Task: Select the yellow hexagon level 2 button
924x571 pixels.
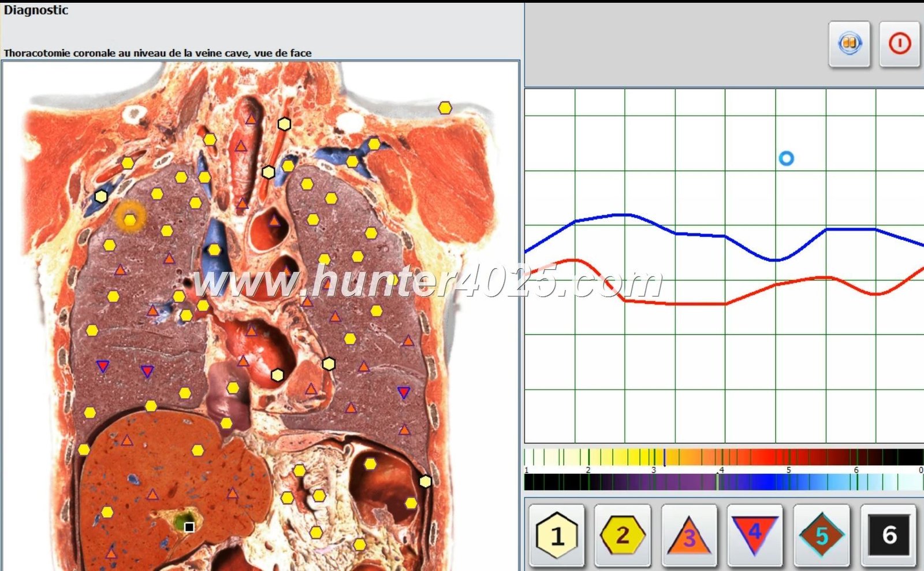Action: [x=622, y=535]
